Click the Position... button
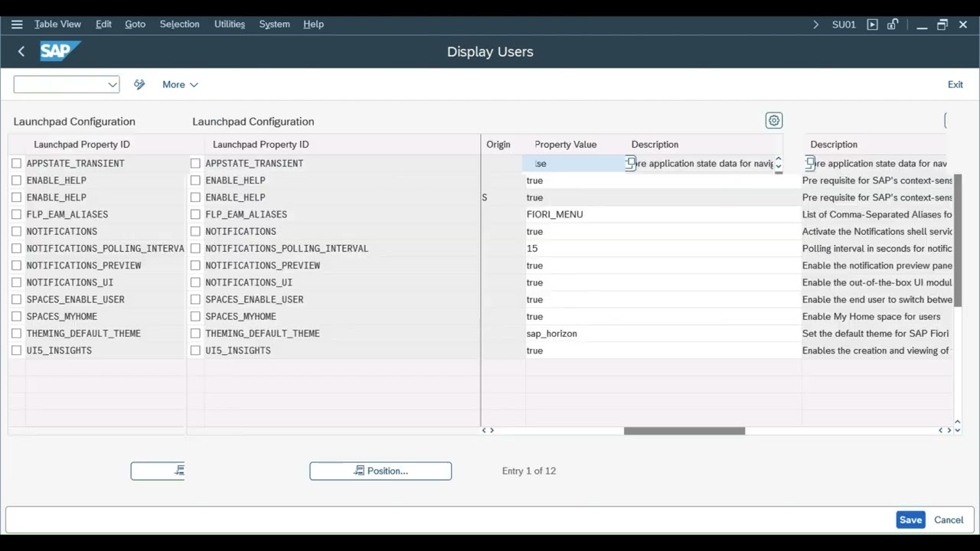 [381, 471]
